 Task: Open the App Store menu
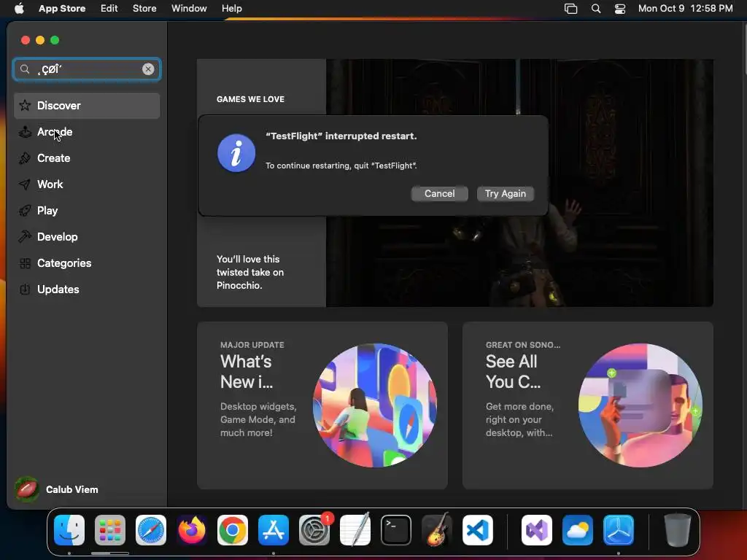62,9
